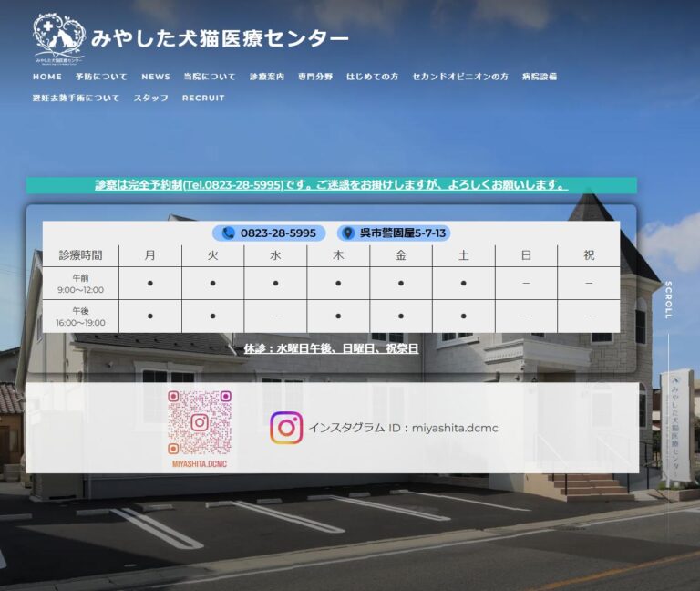Click the 休診：水曜日午後 closure notice link

pos(331,348)
